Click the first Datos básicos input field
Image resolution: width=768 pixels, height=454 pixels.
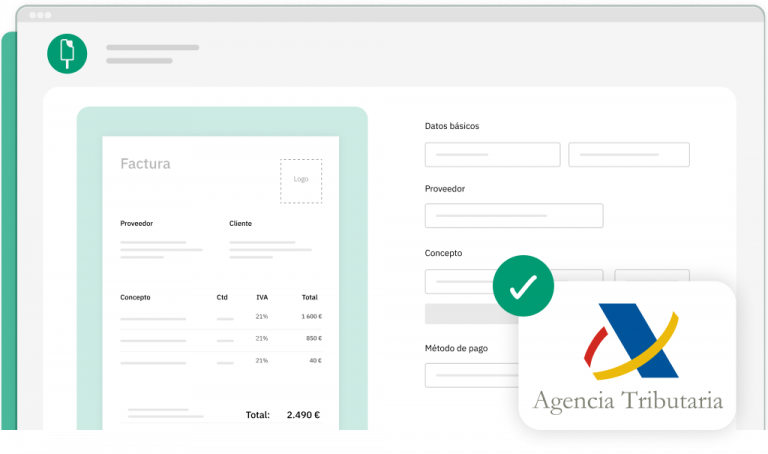coord(492,155)
